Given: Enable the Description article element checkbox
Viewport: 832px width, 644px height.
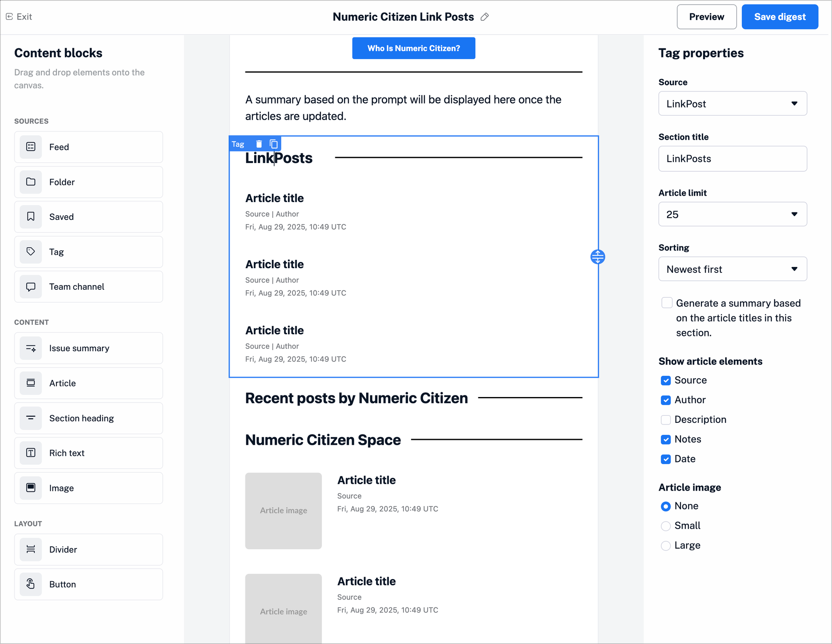Looking at the screenshot, I should click(666, 419).
